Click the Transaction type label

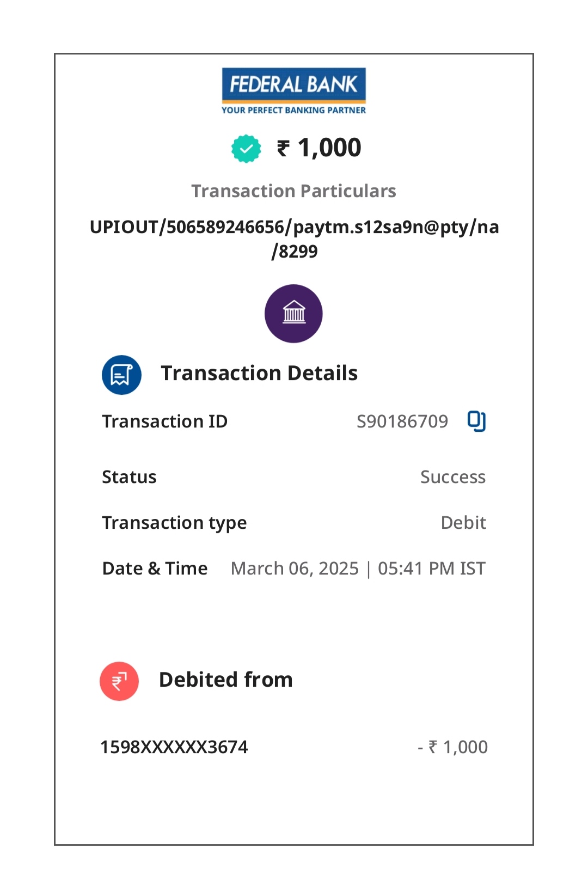(x=174, y=523)
